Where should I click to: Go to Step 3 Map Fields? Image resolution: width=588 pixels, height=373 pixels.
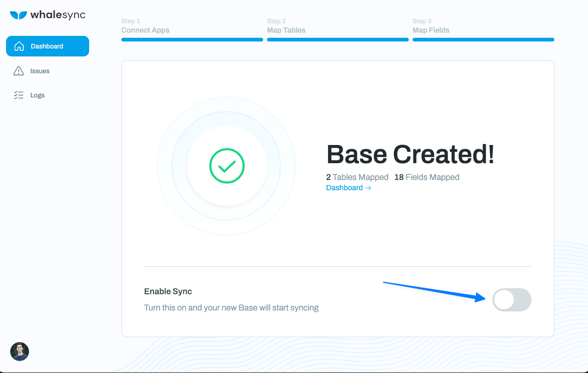(x=431, y=26)
